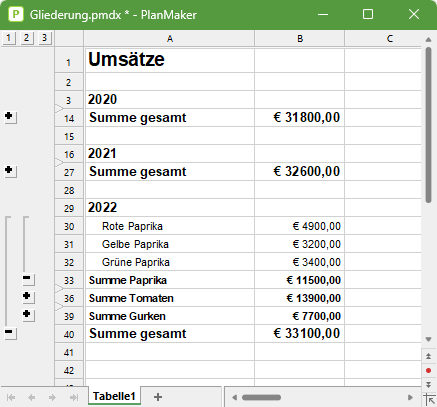
Task: Collapse the Paprika group at row 33
Action: 28,279
